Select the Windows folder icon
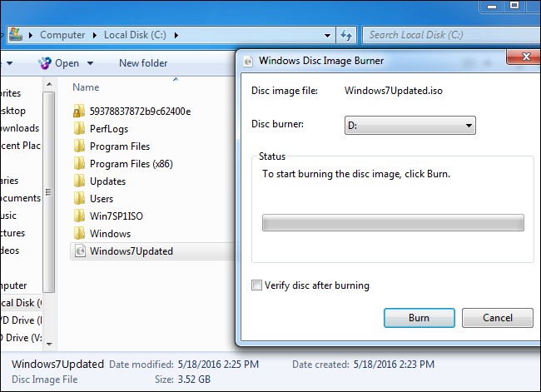541x392 pixels. pos(79,233)
